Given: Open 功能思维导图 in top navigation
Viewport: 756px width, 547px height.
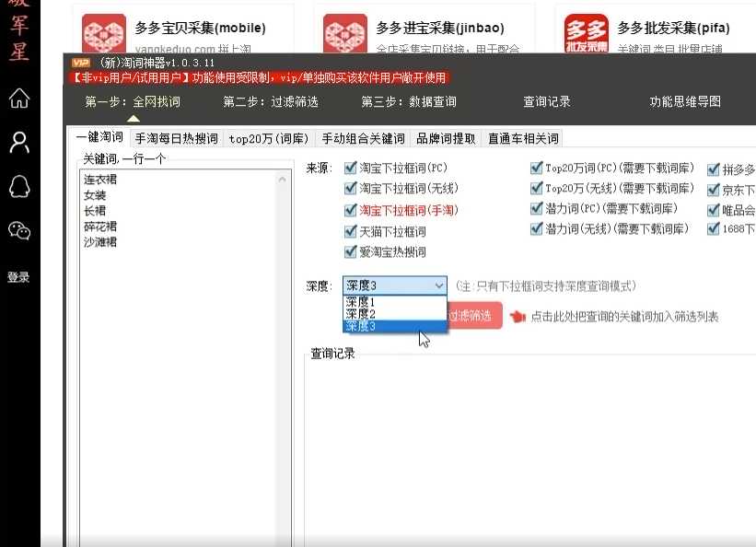Looking at the screenshot, I should tap(685, 102).
